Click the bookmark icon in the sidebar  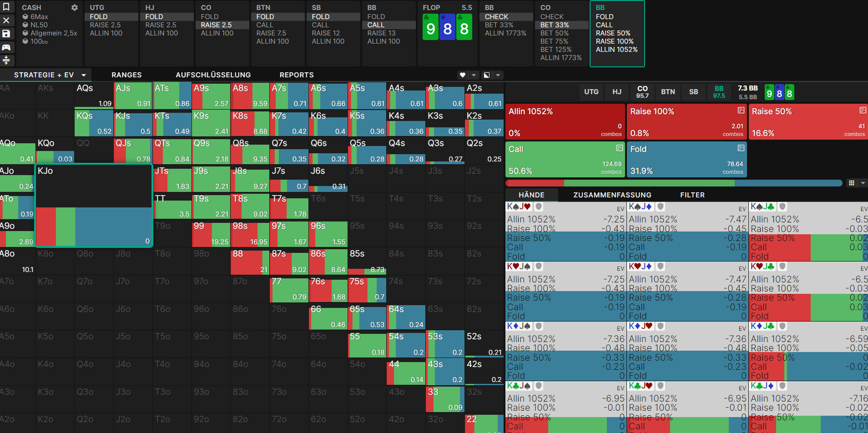(6, 7)
